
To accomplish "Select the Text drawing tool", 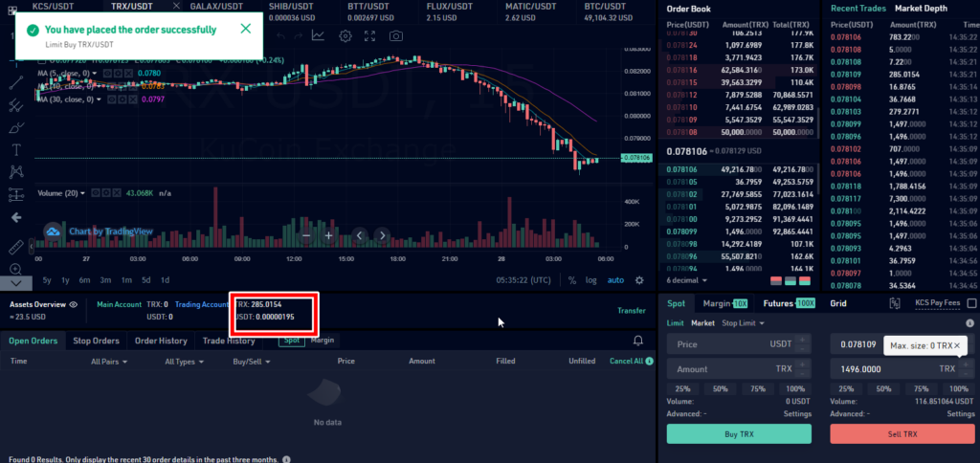I will point(16,150).
